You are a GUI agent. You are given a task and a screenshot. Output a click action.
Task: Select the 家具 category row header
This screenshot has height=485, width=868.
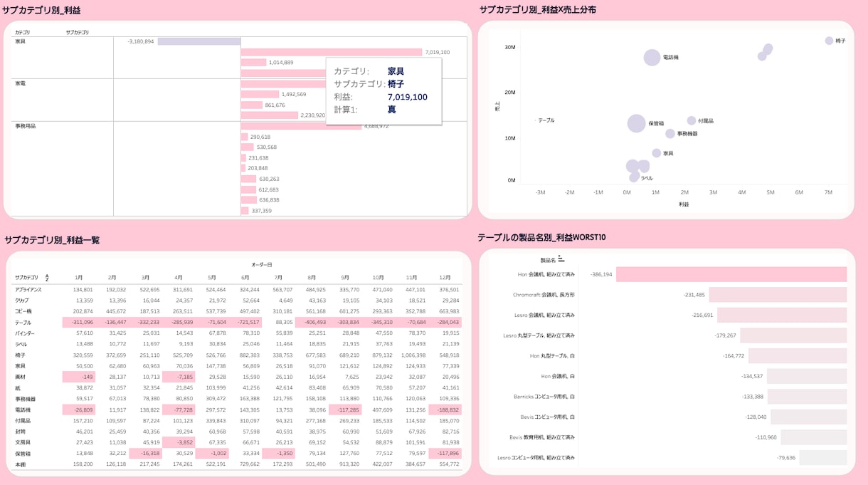(x=20, y=41)
